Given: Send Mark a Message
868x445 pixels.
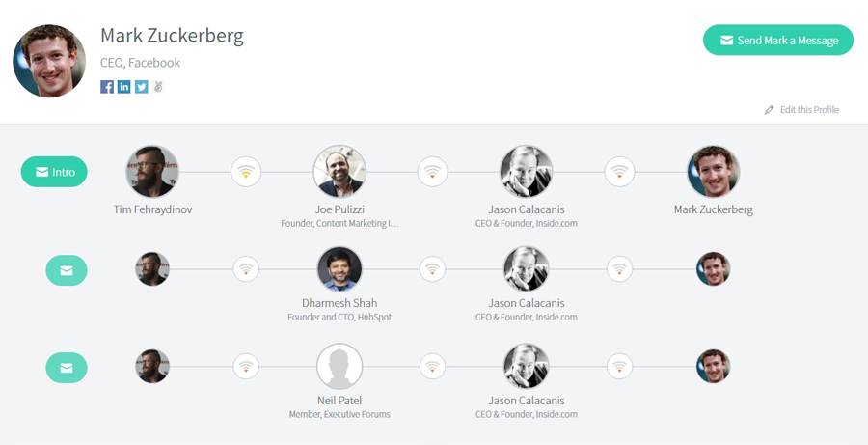Looking at the screenshot, I should click(778, 40).
